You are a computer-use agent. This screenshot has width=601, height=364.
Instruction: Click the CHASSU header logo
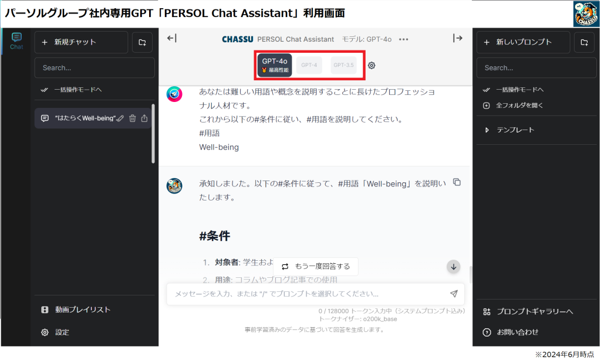coord(237,39)
